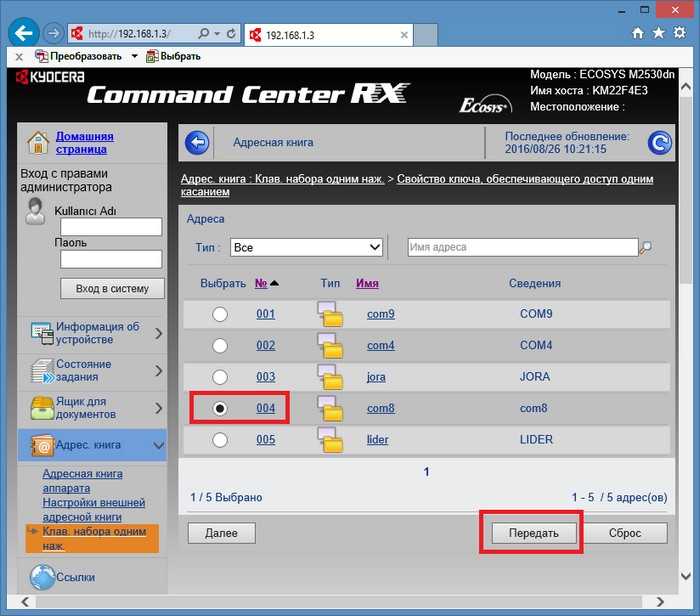Open the Преобразовать dropdown arrow
700x616 pixels.
pos(134,57)
